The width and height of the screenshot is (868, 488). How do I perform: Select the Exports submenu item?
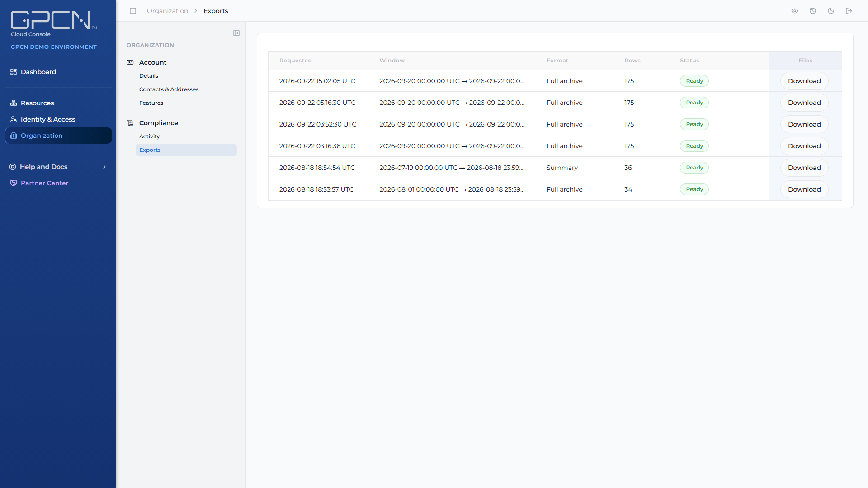186,150
